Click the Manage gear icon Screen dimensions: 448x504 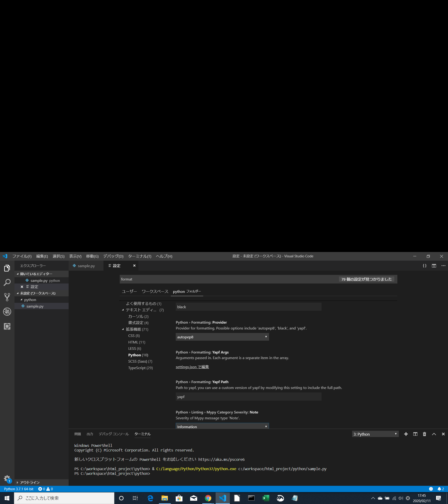coord(7,479)
